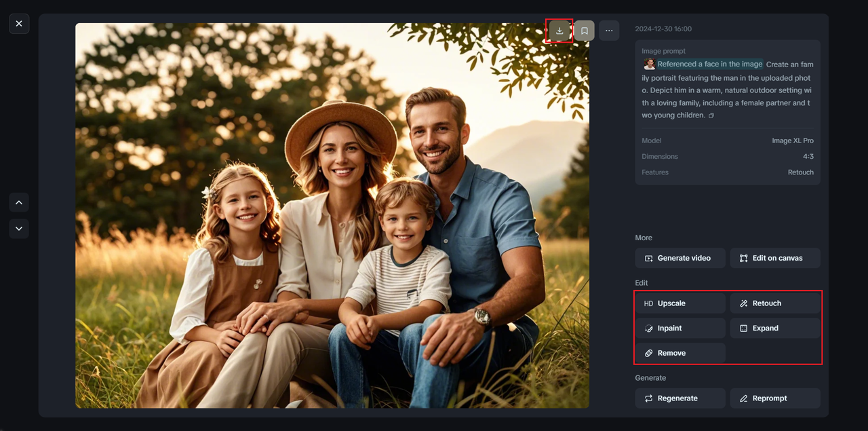
Task: Open Edit on canvas
Action: 775,258
